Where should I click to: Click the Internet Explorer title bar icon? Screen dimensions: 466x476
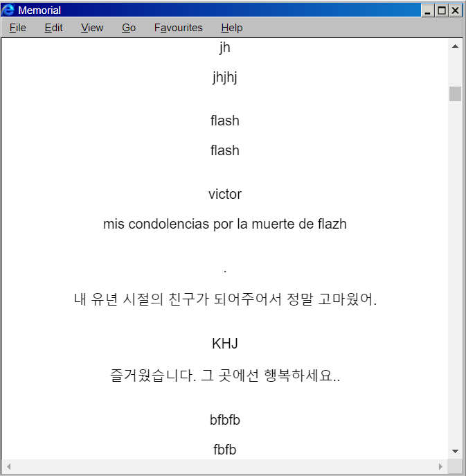tap(8, 10)
